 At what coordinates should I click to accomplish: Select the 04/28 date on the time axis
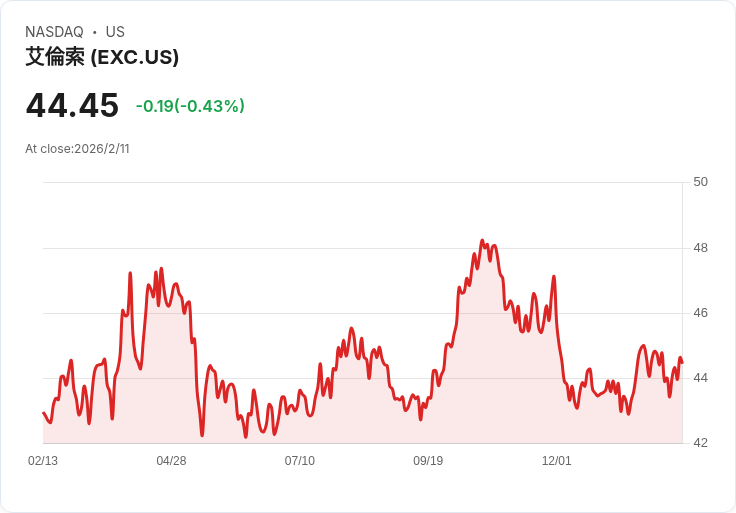171,461
